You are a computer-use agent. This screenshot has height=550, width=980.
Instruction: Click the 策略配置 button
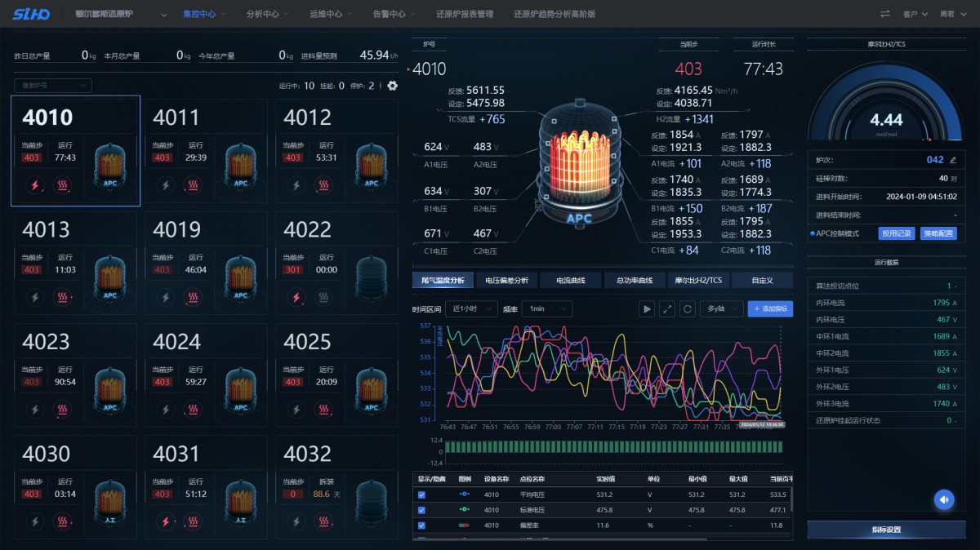938,233
